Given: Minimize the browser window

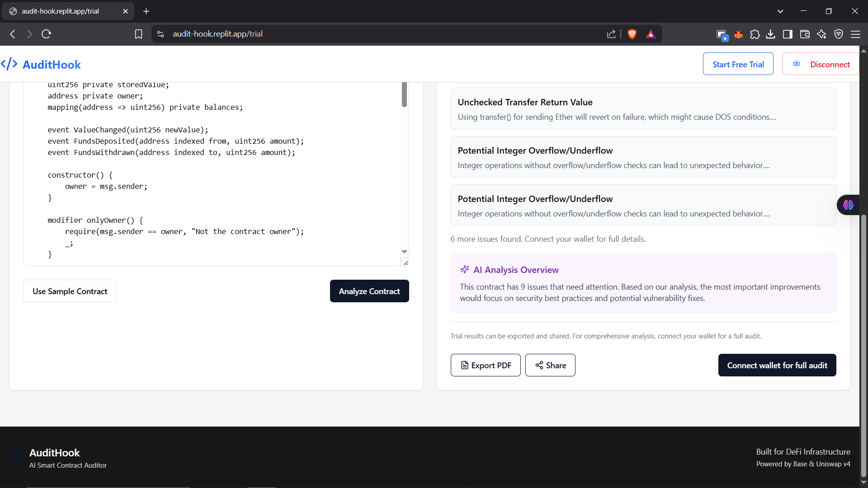Looking at the screenshot, I should click(803, 11).
